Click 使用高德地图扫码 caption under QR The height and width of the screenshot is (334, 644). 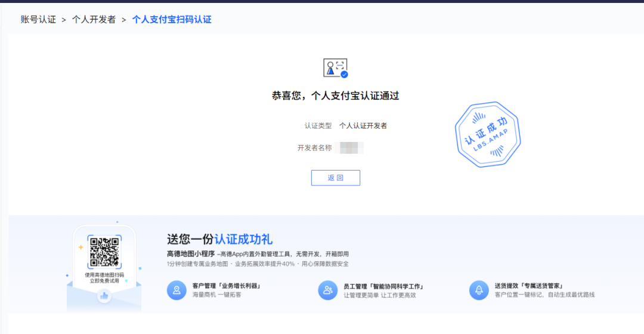coord(104,275)
